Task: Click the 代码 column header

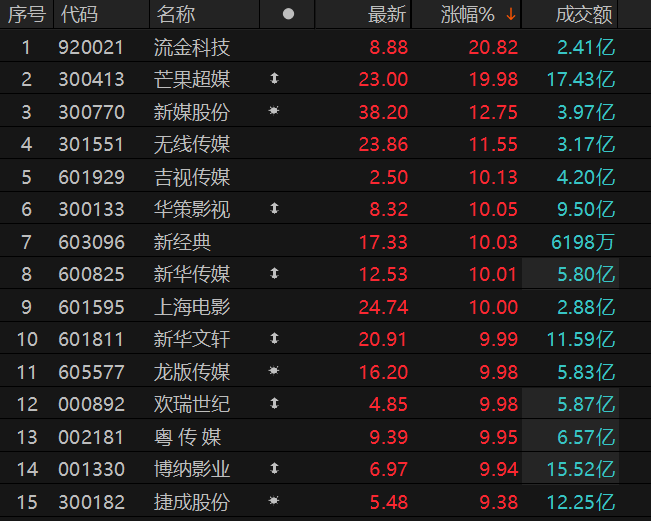Action: pos(79,15)
